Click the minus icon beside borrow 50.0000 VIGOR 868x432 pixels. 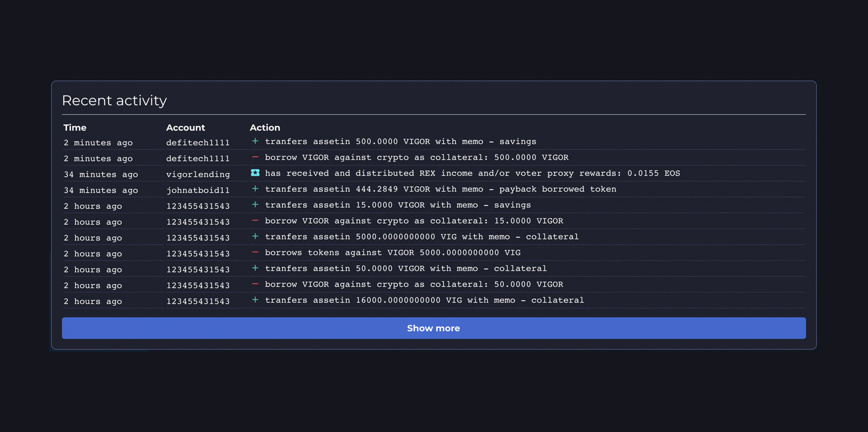click(255, 284)
